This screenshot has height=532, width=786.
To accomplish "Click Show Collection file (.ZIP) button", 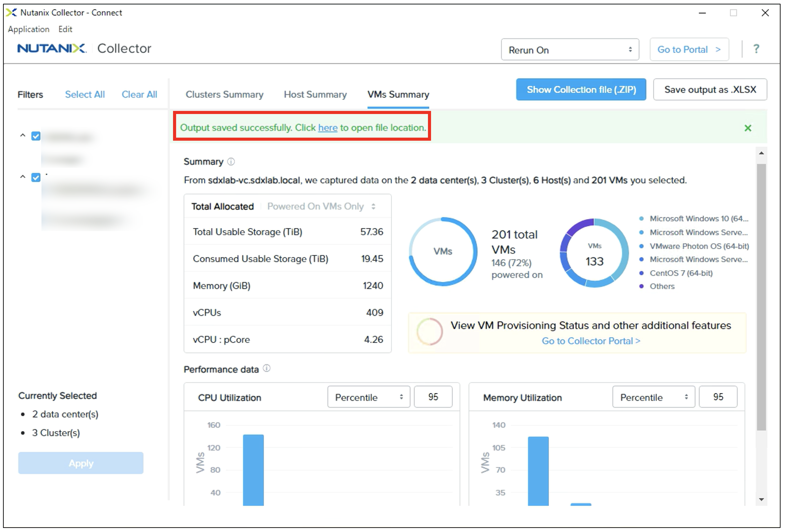I will click(581, 90).
